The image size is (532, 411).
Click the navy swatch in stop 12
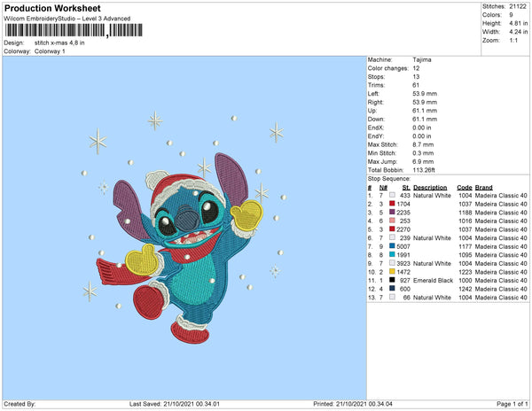coord(392,289)
